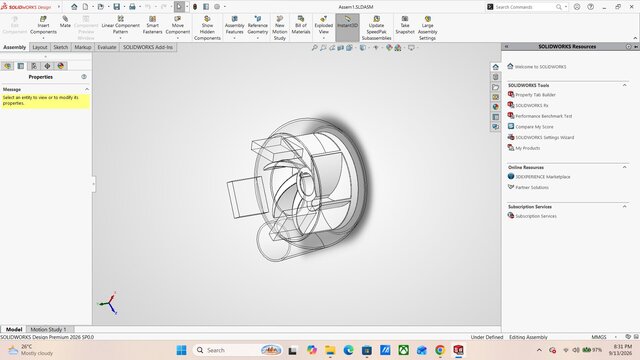Open Windows Start menu

click(181, 350)
